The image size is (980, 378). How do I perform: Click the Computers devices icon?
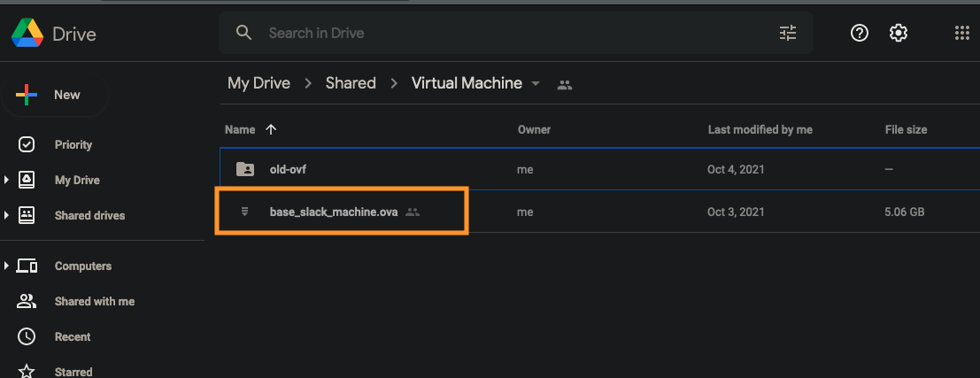tap(27, 266)
